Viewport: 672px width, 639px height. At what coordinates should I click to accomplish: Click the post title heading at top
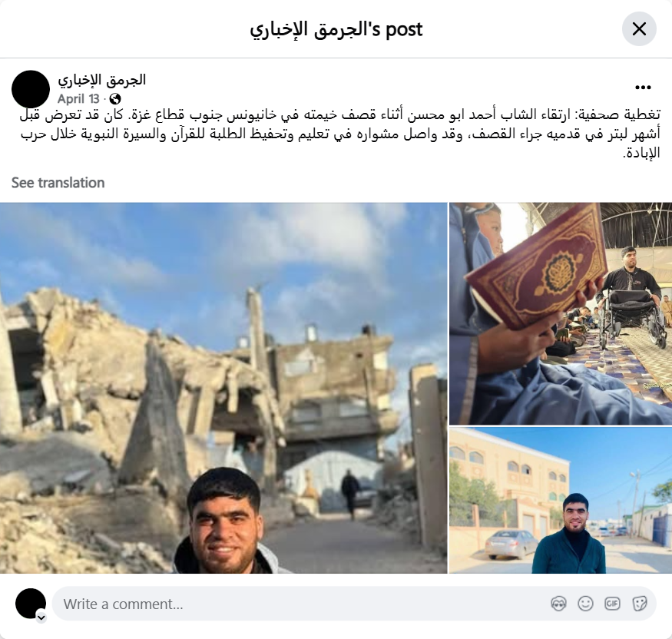click(336, 30)
